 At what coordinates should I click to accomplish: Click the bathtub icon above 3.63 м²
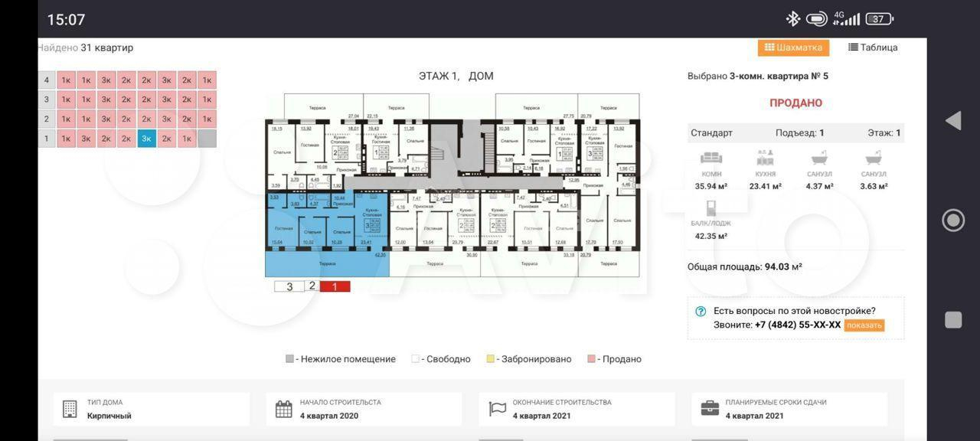[874, 158]
